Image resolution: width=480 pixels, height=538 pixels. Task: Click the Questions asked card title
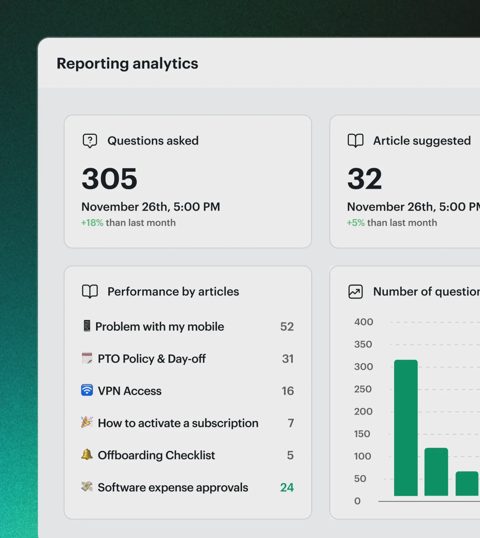click(x=153, y=141)
